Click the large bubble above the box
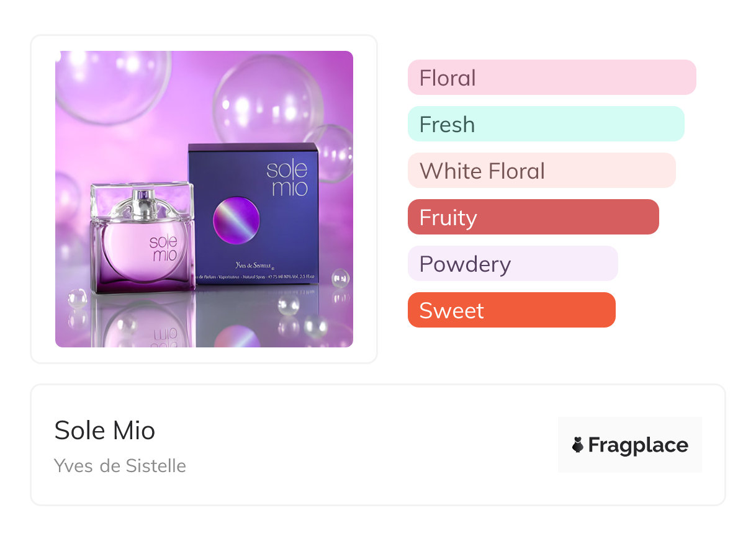Screen dimensions: 756x536 click(268, 99)
